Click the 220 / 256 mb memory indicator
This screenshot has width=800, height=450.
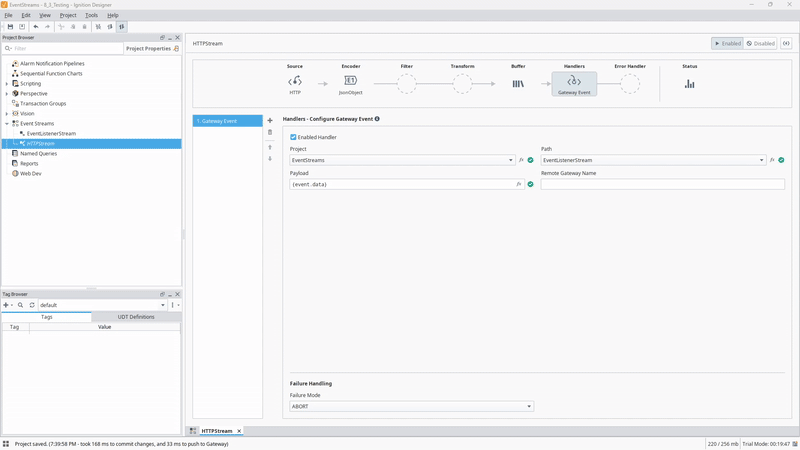722,444
